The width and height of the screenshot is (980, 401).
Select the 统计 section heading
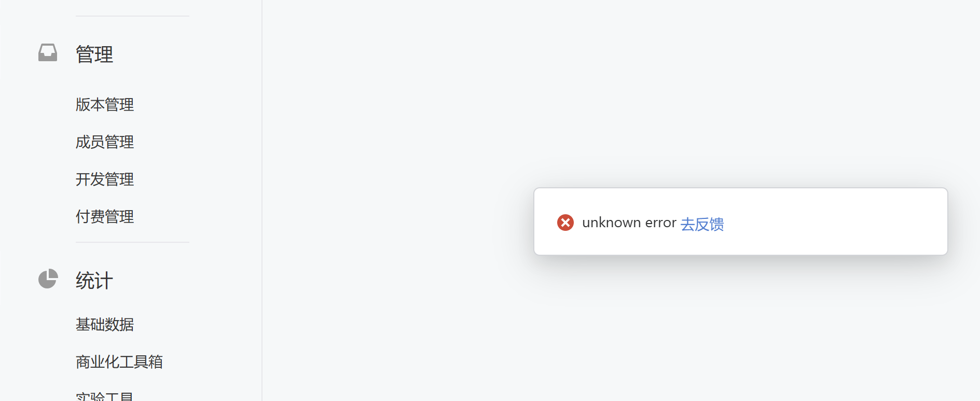coord(94,281)
